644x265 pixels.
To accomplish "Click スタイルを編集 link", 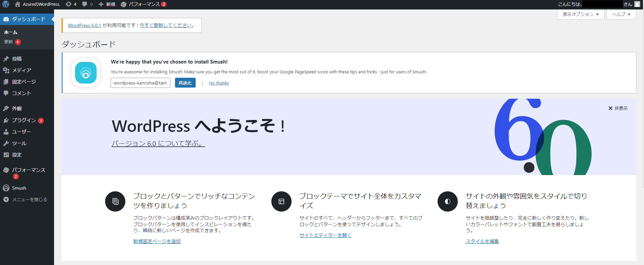I will 482,241.
